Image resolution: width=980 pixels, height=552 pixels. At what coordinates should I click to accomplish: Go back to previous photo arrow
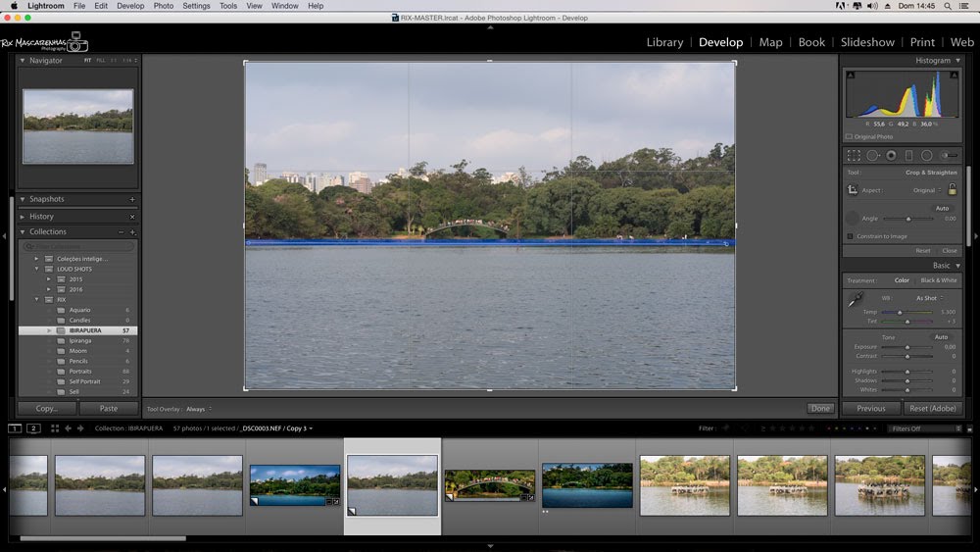tap(69, 428)
